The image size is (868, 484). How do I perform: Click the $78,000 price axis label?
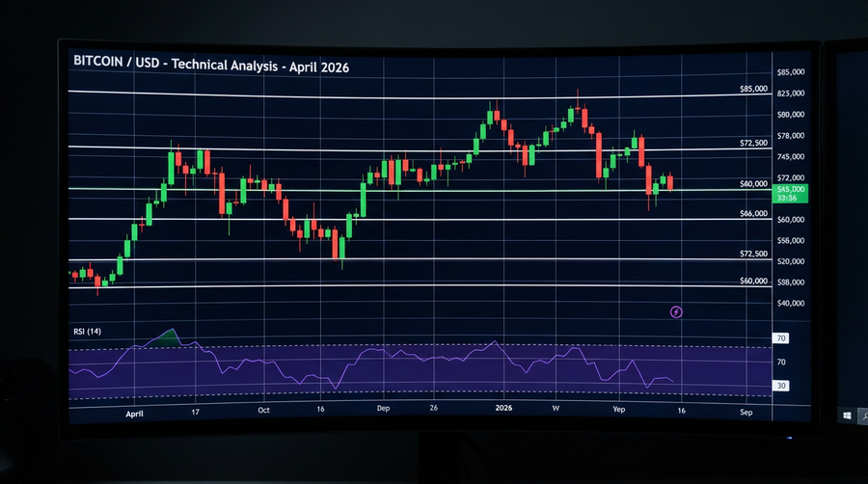[791, 136]
